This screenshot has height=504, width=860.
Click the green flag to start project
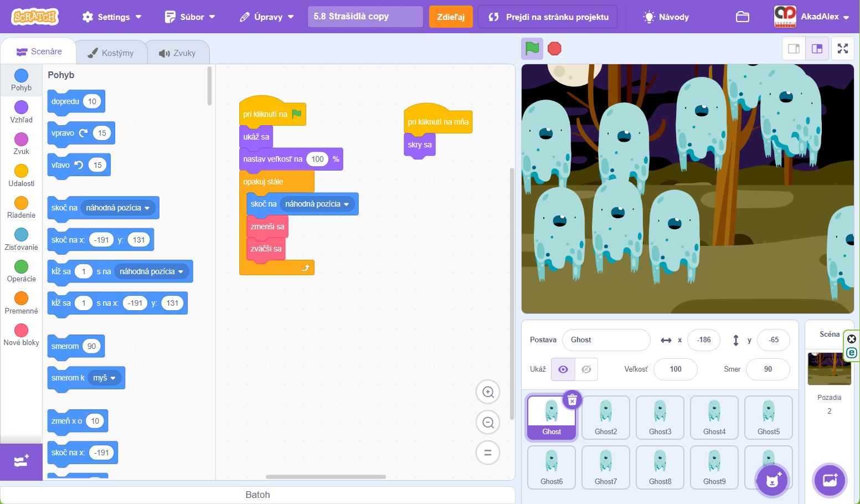pos(532,49)
